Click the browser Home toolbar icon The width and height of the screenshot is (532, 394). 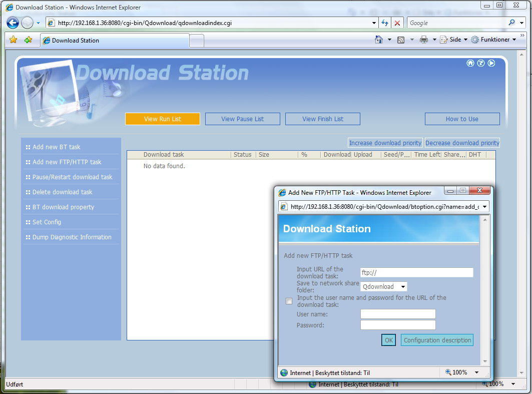click(379, 40)
